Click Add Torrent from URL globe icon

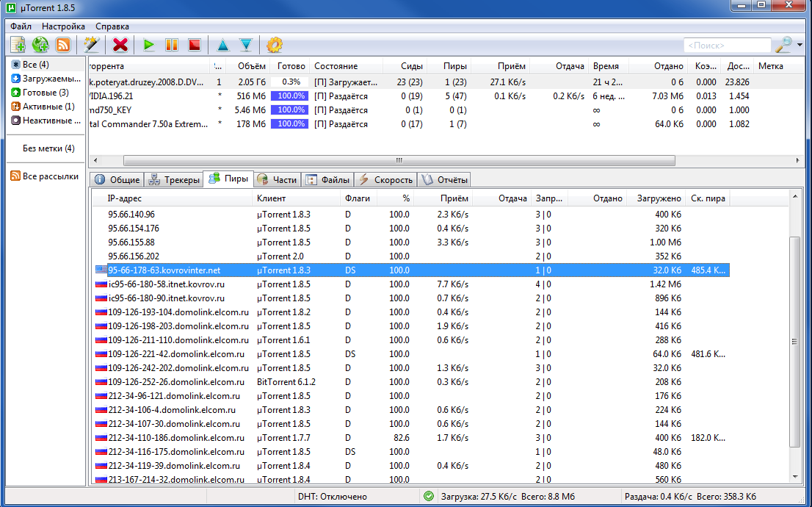tap(40, 45)
